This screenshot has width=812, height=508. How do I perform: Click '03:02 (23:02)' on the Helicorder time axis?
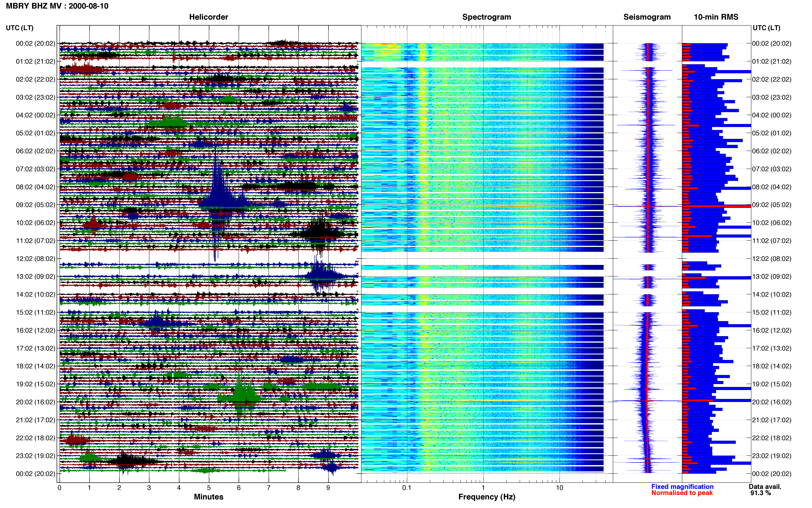[x=36, y=97]
